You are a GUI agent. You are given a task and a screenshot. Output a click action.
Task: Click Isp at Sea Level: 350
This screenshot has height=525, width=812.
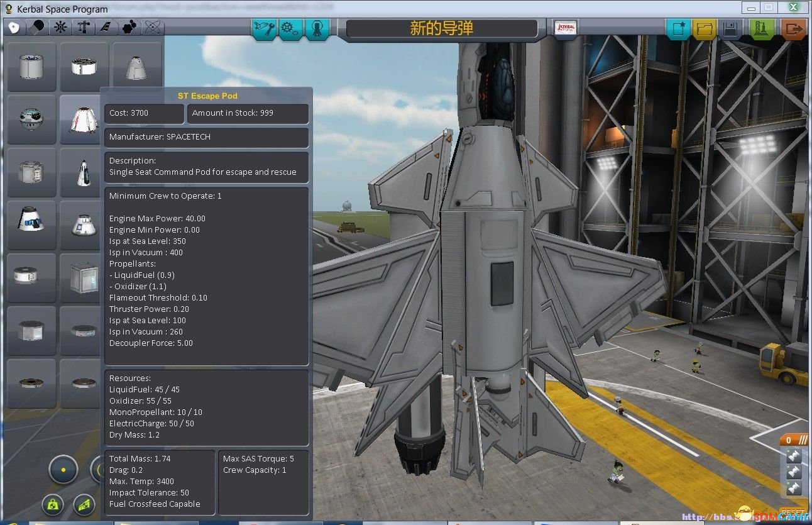[148, 241]
